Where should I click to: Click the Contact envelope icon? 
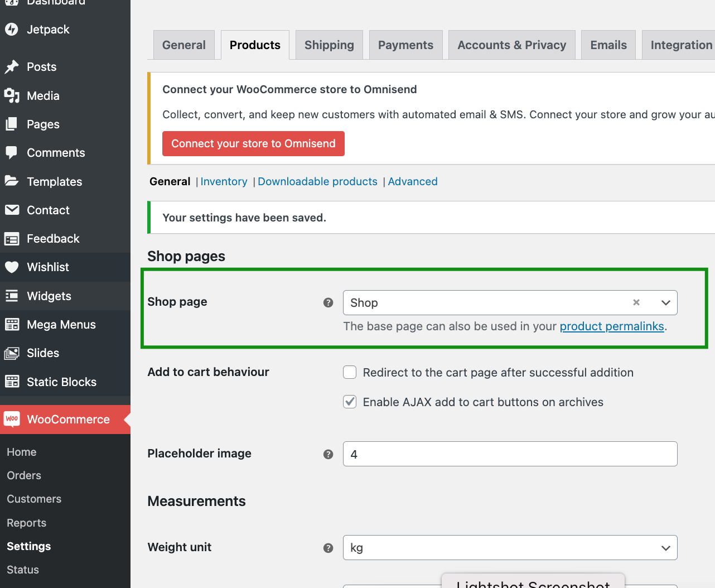(12, 210)
